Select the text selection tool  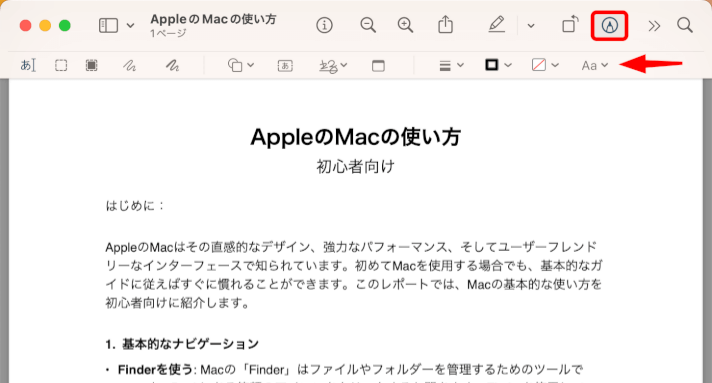click(28, 65)
